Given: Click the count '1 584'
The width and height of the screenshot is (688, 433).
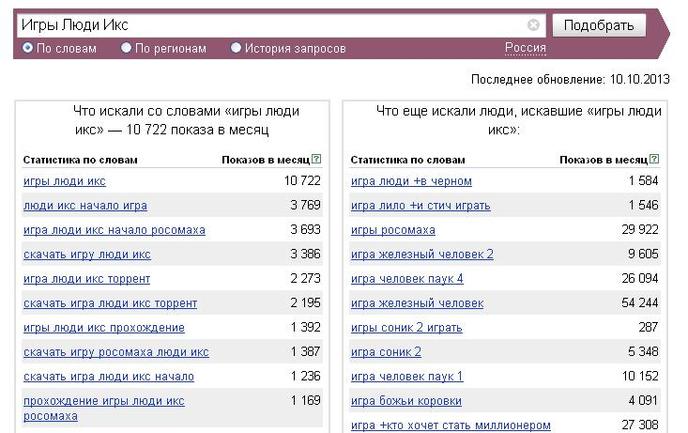Looking at the screenshot, I should [643, 181].
